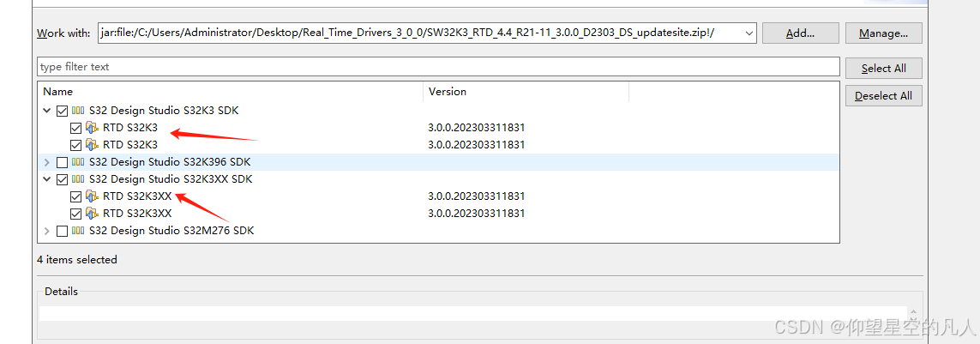Collapse the S32 Design Studio S32K3XX SDK node
980x344 pixels.
(x=47, y=179)
